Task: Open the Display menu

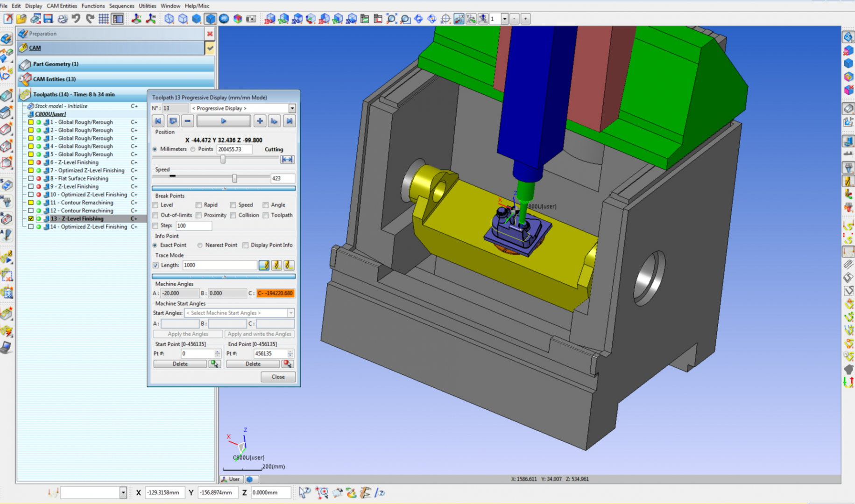Action: coord(33,6)
